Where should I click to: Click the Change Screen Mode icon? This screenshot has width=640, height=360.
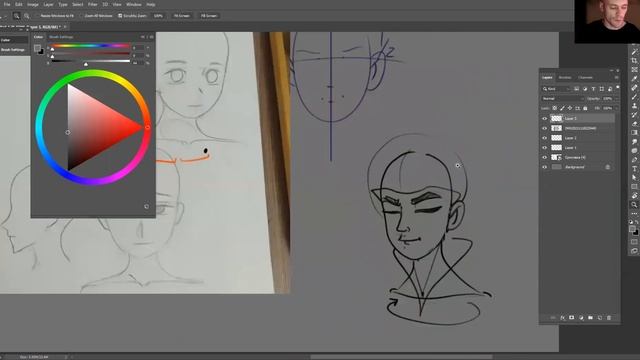coord(634,251)
